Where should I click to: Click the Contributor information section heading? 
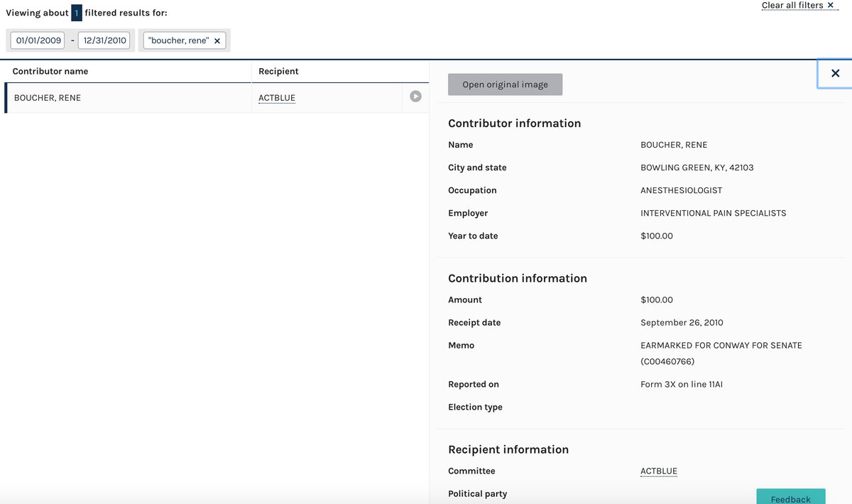514,123
